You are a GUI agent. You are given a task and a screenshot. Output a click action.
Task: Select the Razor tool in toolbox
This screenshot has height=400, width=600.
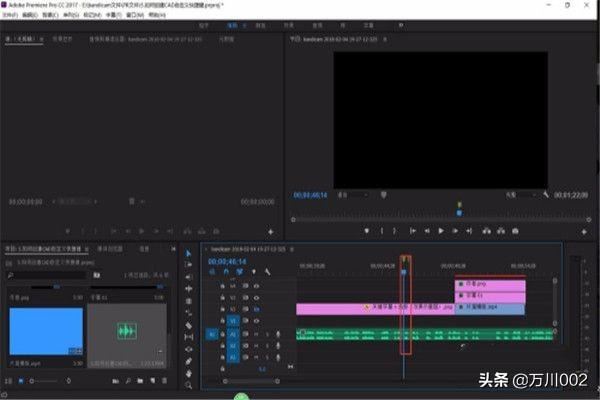(189, 325)
